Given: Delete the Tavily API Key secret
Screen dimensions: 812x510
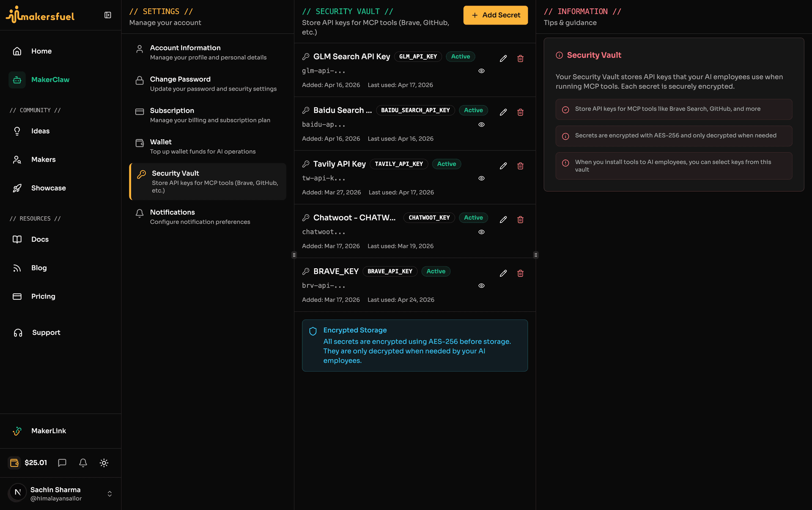Looking at the screenshot, I should 521,166.
